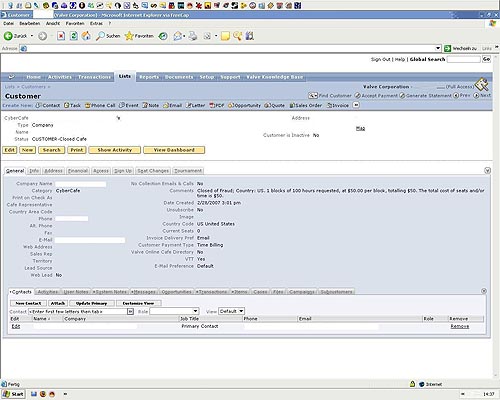
Task: Click the Generate Statement icon
Action: pyautogui.click(x=402, y=95)
